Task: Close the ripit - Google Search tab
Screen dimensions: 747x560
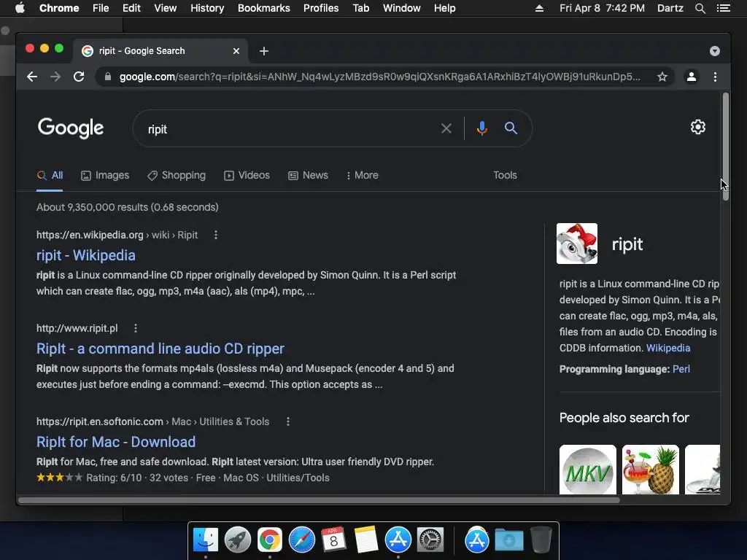Action: click(x=236, y=51)
